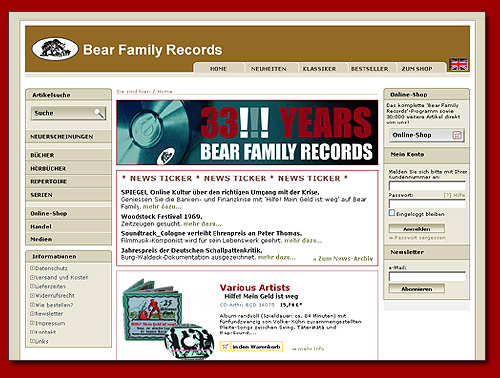Open the NEUHEITEN tab

pyautogui.click(x=269, y=69)
